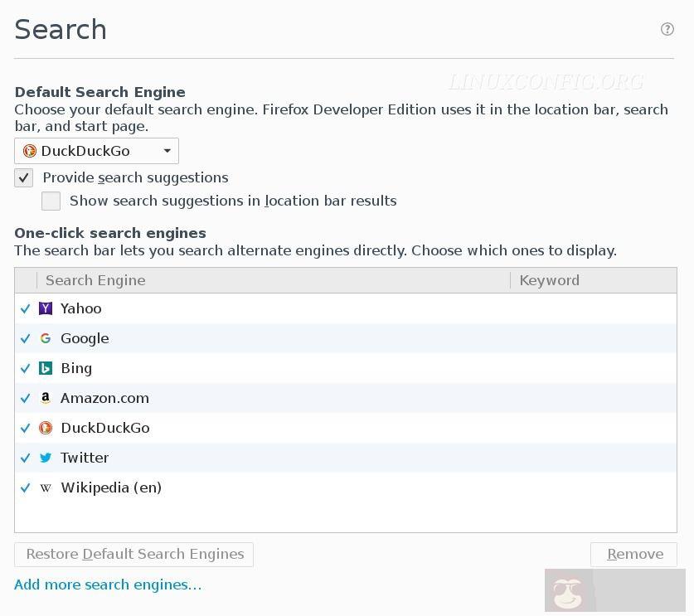
Task: Click the Bing logo icon
Action: coord(46,368)
